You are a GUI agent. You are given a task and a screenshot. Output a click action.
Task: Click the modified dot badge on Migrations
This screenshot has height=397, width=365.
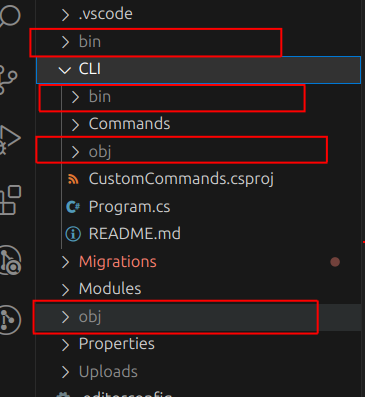[x=335, y=262]
